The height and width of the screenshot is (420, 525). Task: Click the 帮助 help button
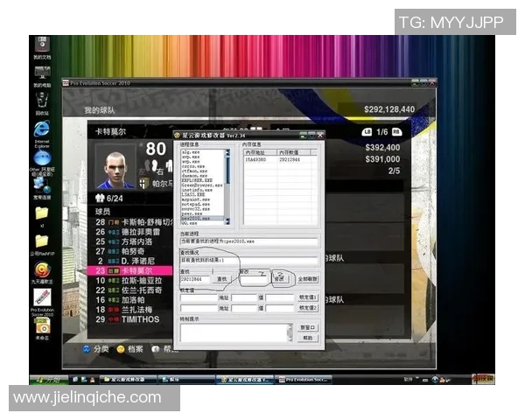click(x=307, y=337)
